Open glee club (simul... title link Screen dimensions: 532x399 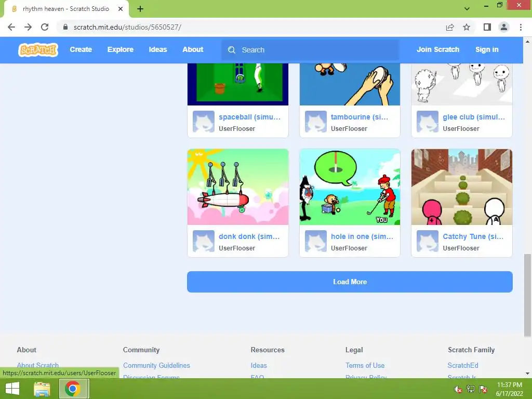tap(474, 117)
